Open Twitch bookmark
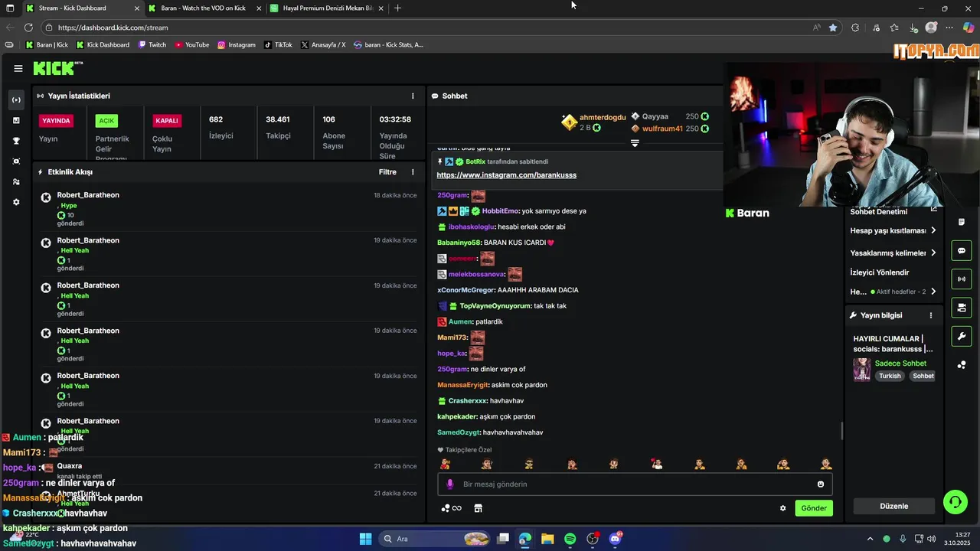Image resolution: width=980 pixels, height=551 pixels. (152, 45)
